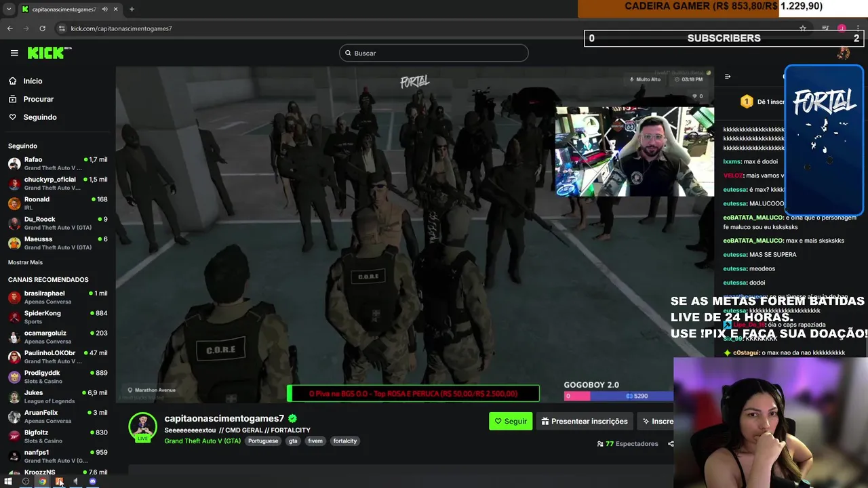Open Windows Start menu
Screen dimensions: 868x488
(8, 481)
